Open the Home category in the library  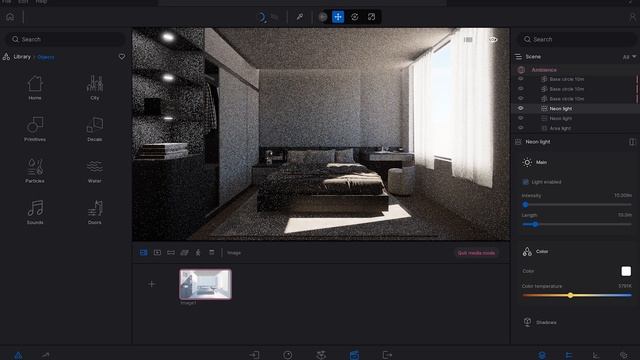tap(35, 87)
